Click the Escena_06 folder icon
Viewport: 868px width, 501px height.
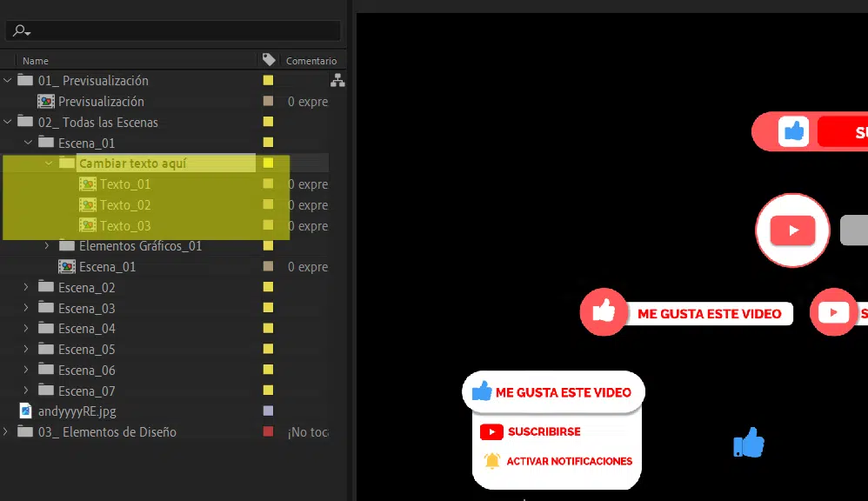coord(46,369)
